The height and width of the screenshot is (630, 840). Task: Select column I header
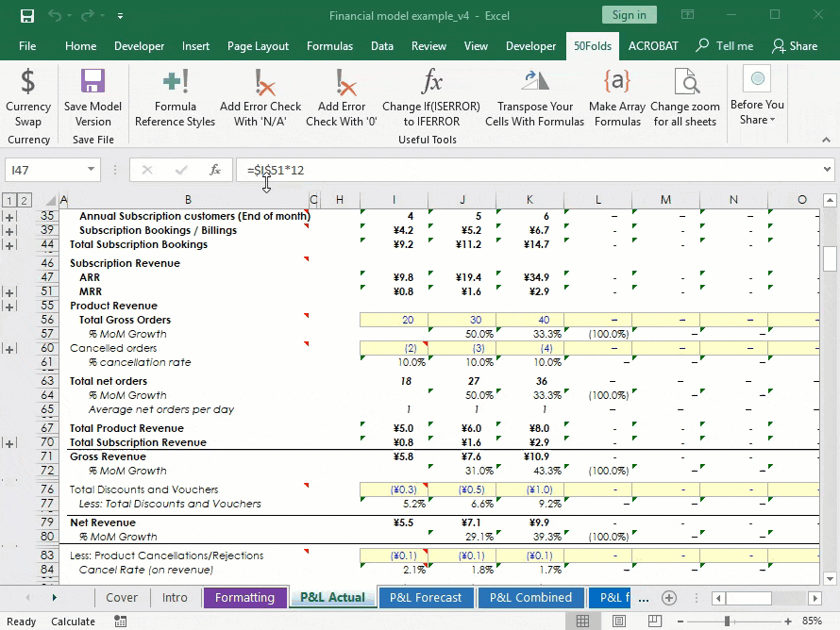coord(394,200)
